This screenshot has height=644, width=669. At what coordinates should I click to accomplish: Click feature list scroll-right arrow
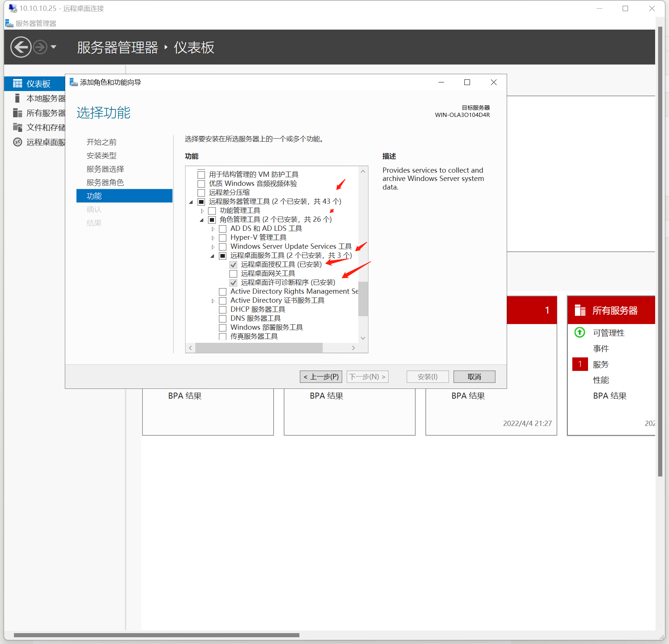tap(353, 348)
